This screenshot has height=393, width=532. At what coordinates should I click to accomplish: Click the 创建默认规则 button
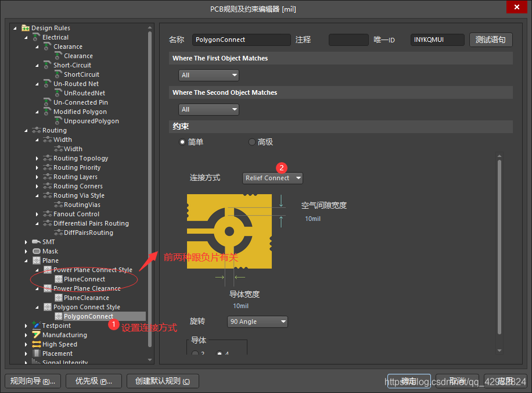(x=163, y=381)
